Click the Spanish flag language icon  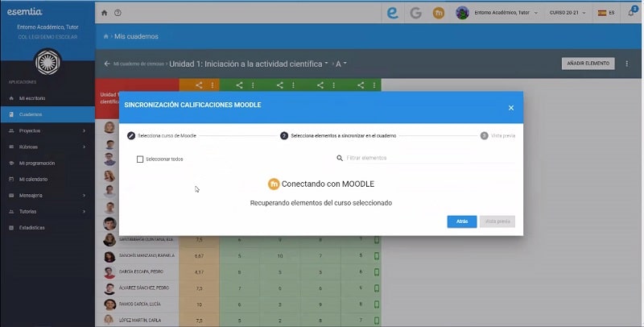pos(602,13)
